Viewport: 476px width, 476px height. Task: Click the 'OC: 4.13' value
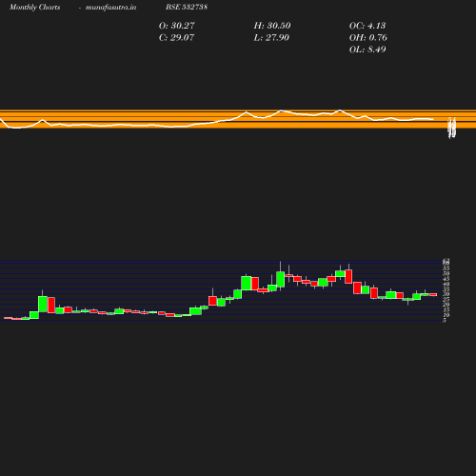(x=367, y=26)
